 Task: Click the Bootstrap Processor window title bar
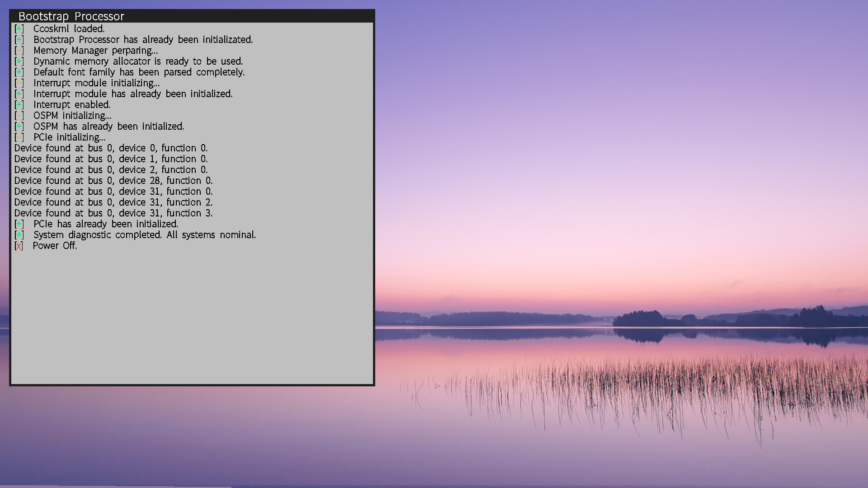[192, 16]
